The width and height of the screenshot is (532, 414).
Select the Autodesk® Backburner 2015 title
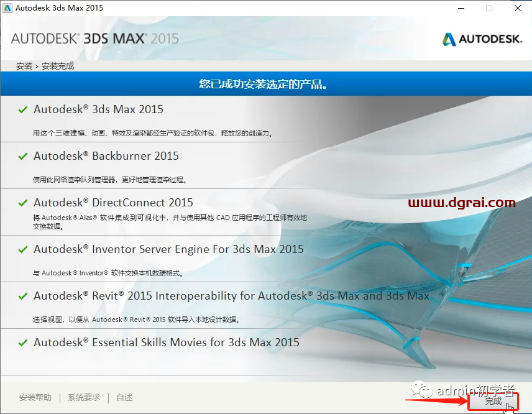pos(106,156)
